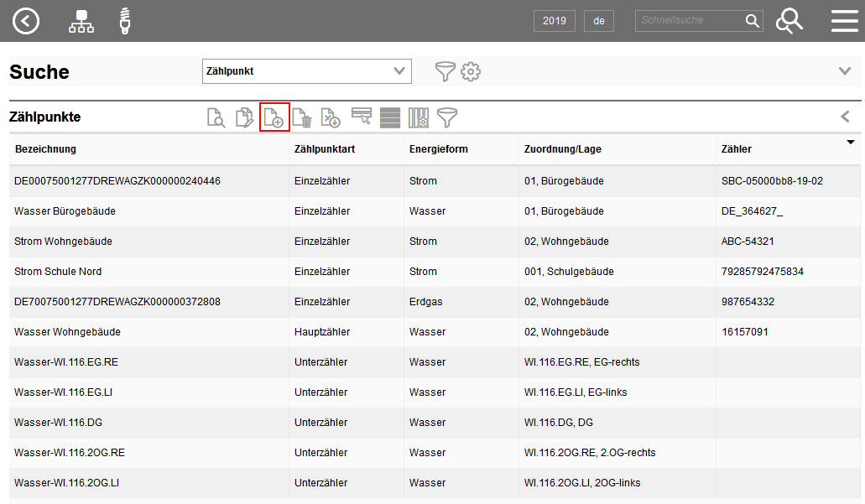865x504 pixels.
Task: Click the 2019 year button
Action: click(555, 21)
